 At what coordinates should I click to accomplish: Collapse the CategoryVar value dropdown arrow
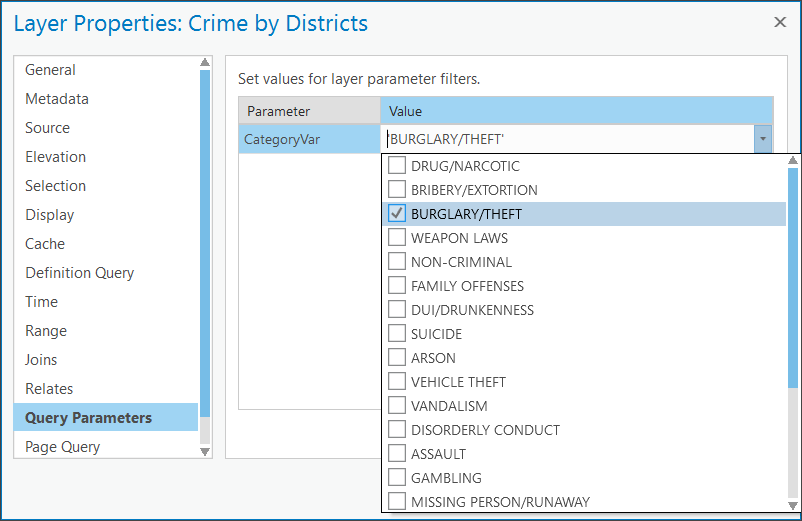763,139
